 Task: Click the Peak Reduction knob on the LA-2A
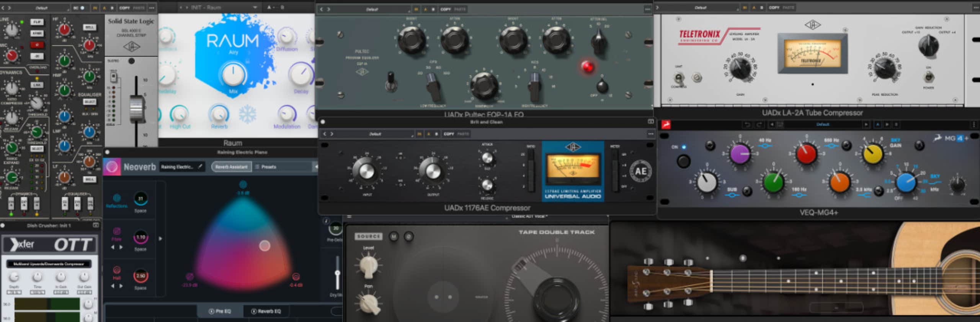[x=885, y=69]
